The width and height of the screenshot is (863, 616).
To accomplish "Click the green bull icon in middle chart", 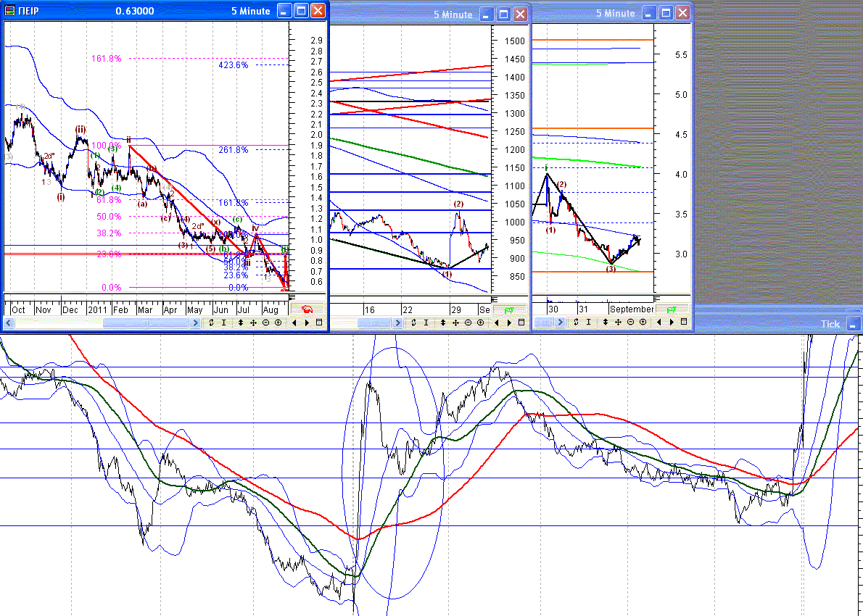I will coord(510,310).
